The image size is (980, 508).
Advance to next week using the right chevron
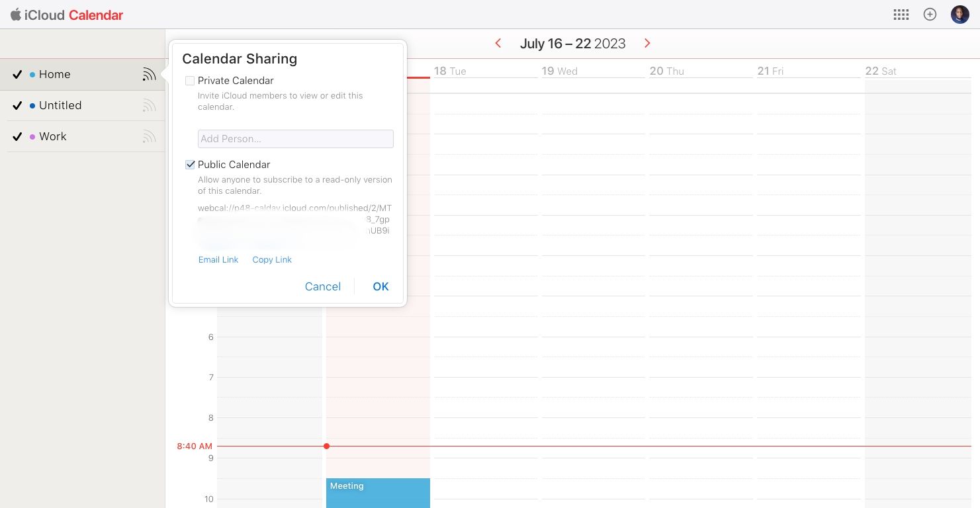click(x=647, y=43)
